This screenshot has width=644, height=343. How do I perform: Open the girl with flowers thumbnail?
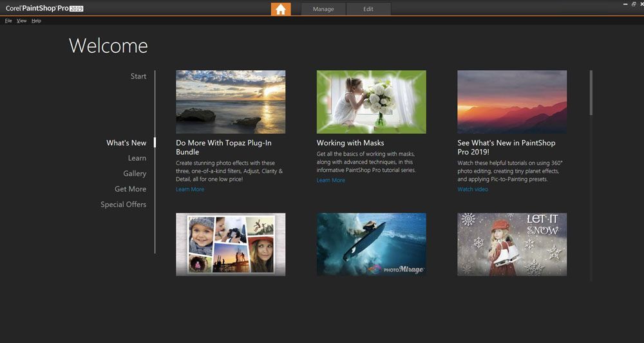(x=372, y=102)
